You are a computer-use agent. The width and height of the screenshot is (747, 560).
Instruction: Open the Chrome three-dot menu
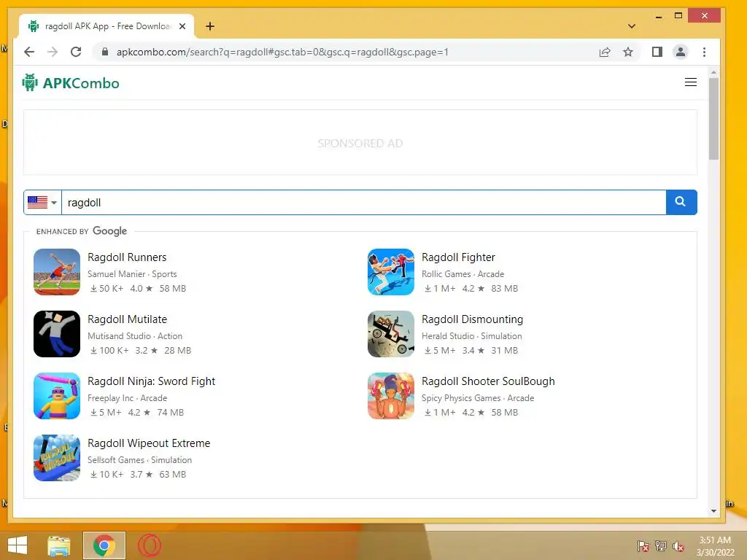(704, 52)
